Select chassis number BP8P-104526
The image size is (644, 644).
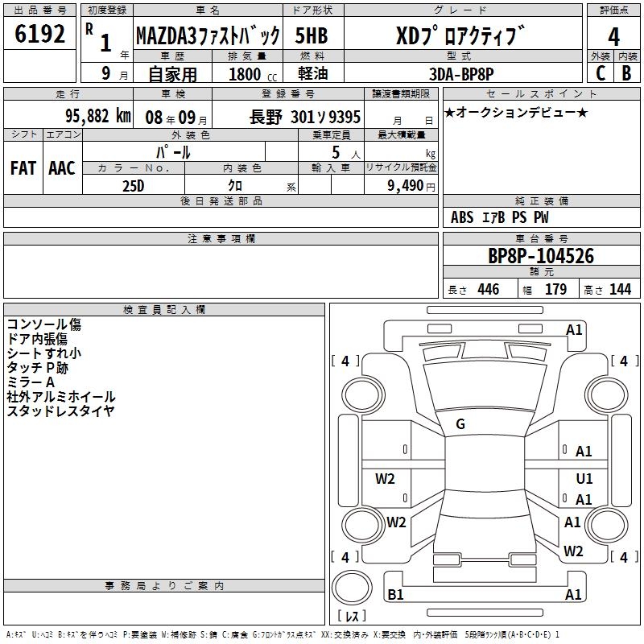tap(541, 256)
